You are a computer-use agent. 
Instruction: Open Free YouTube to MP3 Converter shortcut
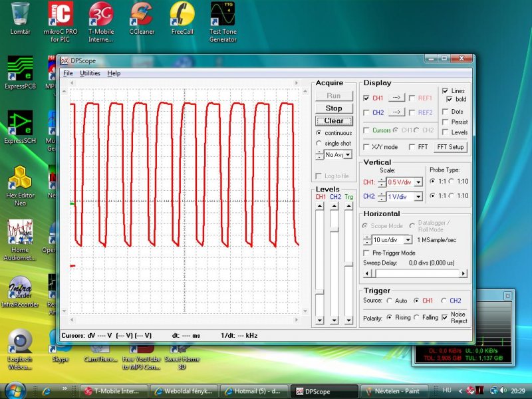coord(142,358)
